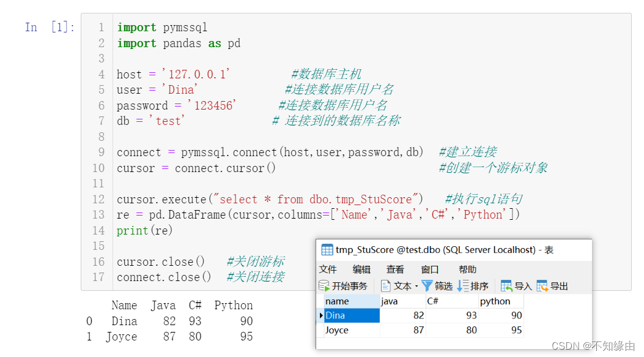Open the 文件 menu
644x357 pixels.
(x=328, y=269)
